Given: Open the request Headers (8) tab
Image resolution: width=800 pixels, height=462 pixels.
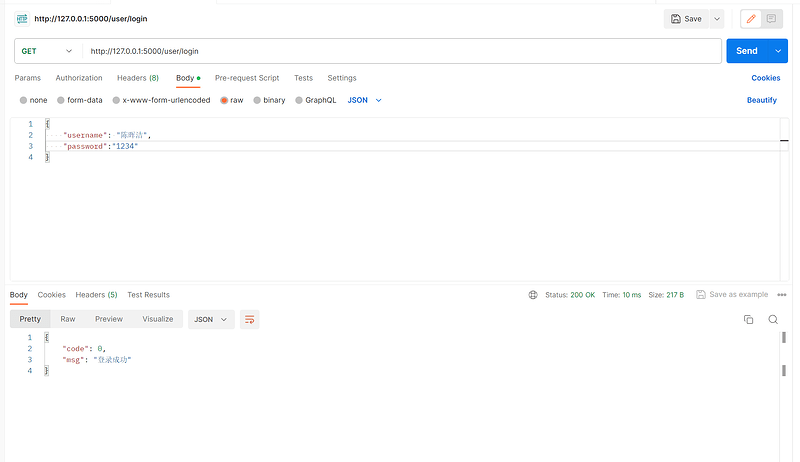Looking at the screenshot, I should (x=138, y=78).
